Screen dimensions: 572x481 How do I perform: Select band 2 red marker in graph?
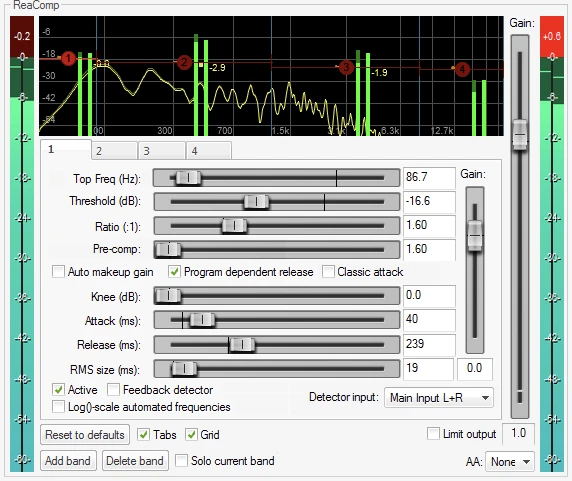click(184, 62)
